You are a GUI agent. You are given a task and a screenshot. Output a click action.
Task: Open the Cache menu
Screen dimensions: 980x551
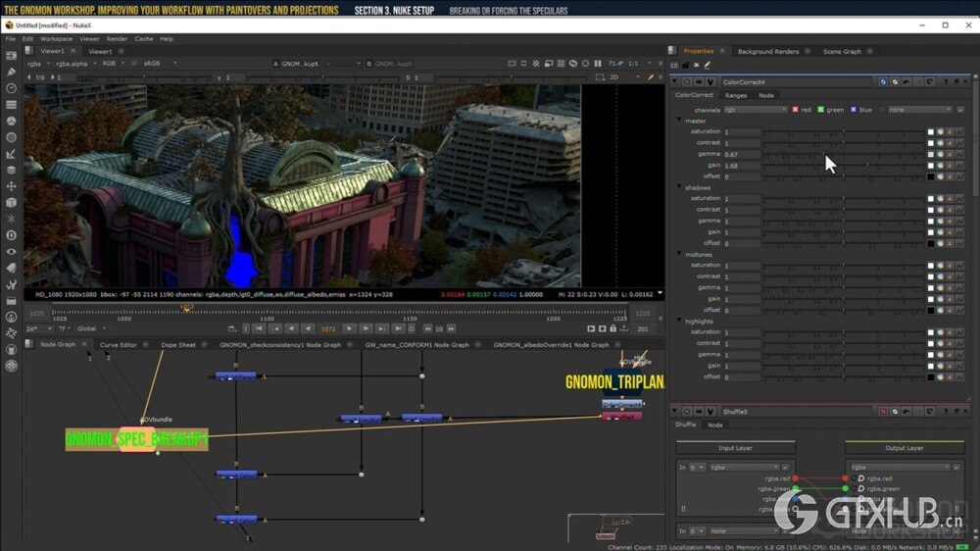(x=144, y=39)
